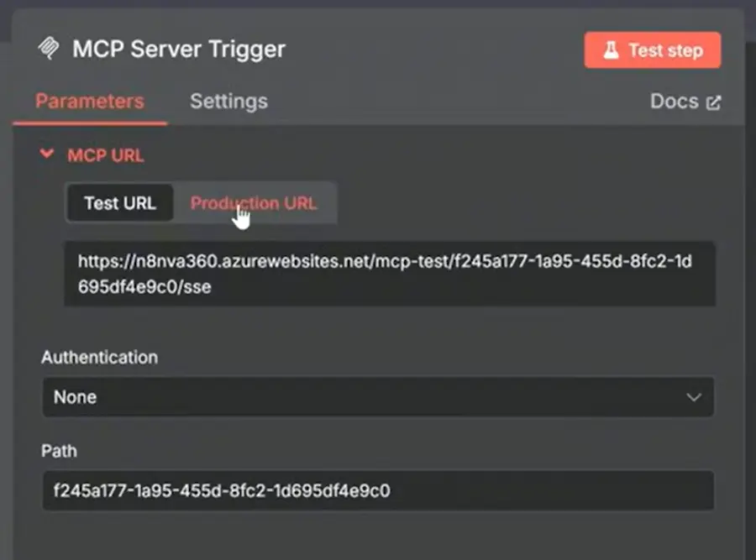
Task: Open Docs via the external link icon
Action: point(715,101)
